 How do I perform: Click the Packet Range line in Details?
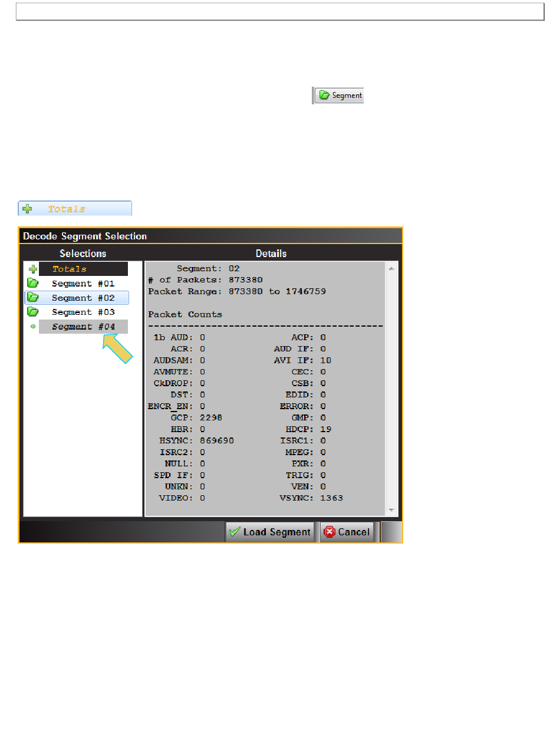[x=237, y=291]
